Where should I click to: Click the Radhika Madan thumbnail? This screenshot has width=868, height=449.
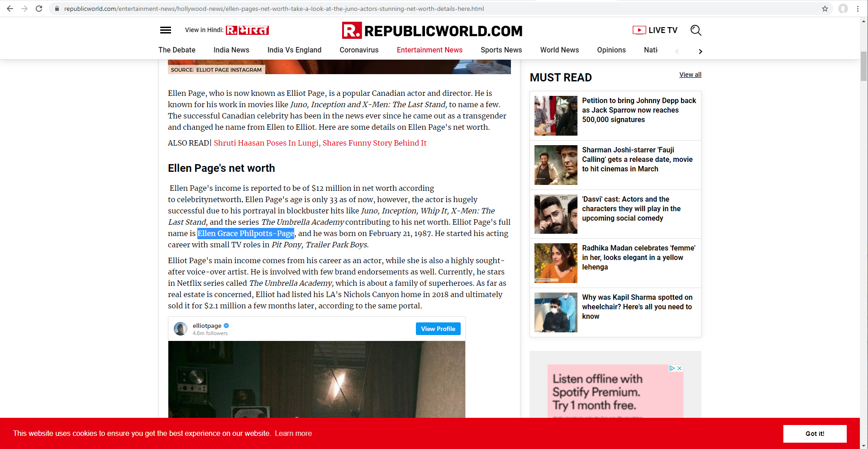556,263
